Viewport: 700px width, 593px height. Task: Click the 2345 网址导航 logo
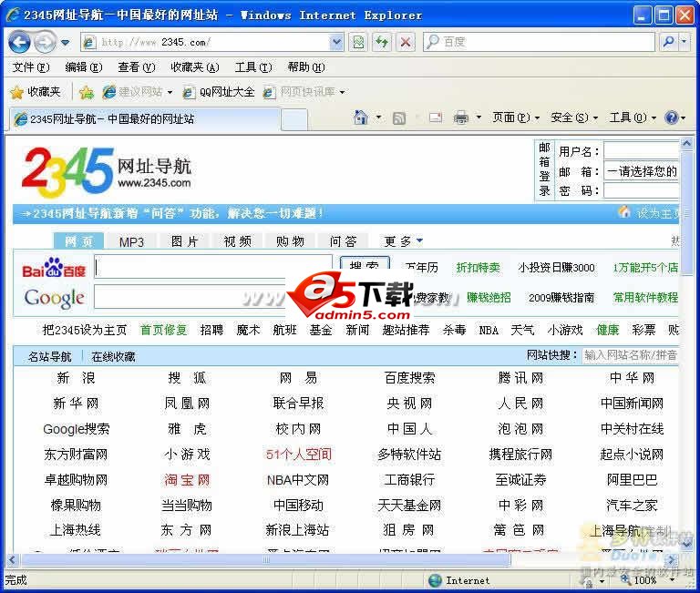click(x=107, y=172)
